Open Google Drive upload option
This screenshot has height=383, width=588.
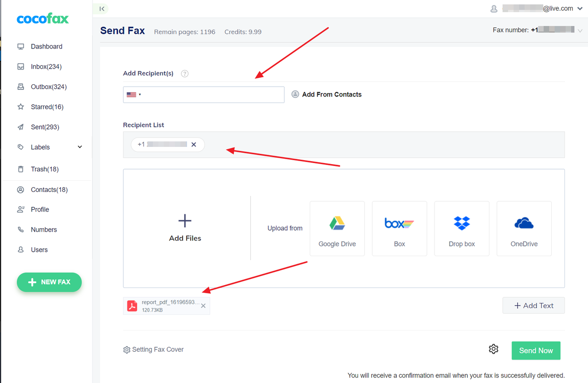337,228
